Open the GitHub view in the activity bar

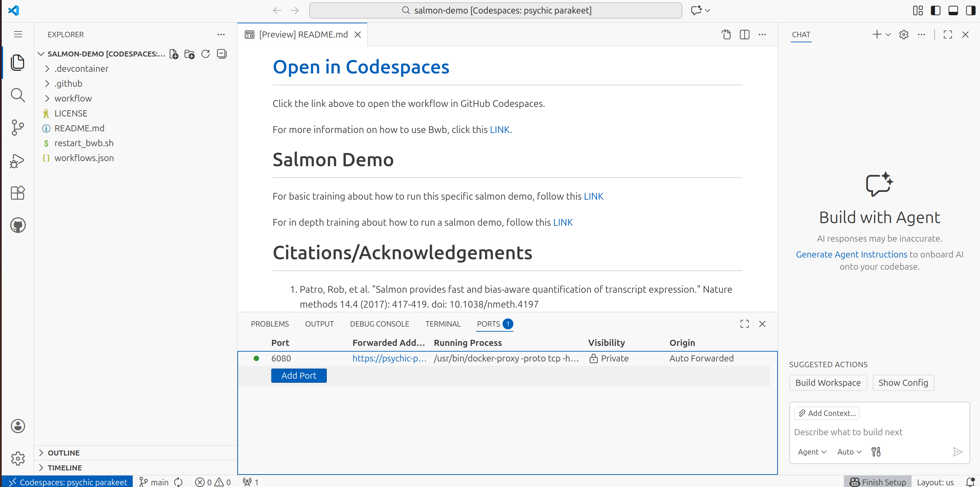[x=18, y=225]
